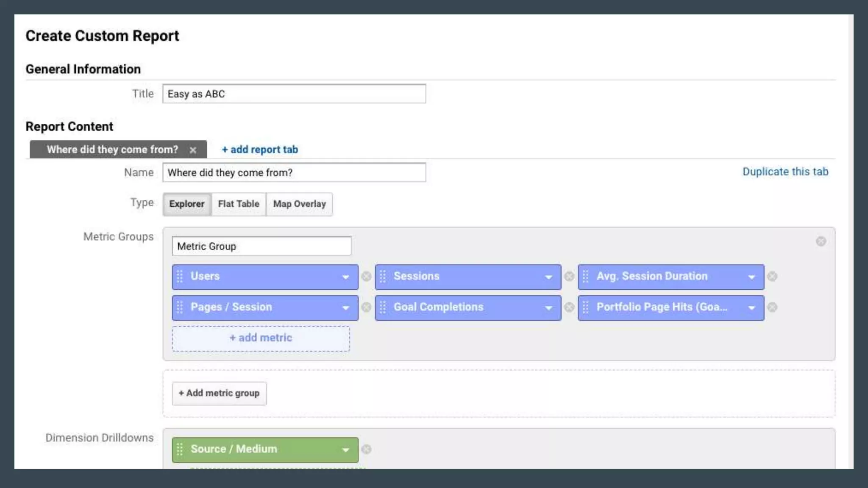Remove the Avg. Session Duration metric
This screenshot has width=868, height=488.
[x=772, y=277]
